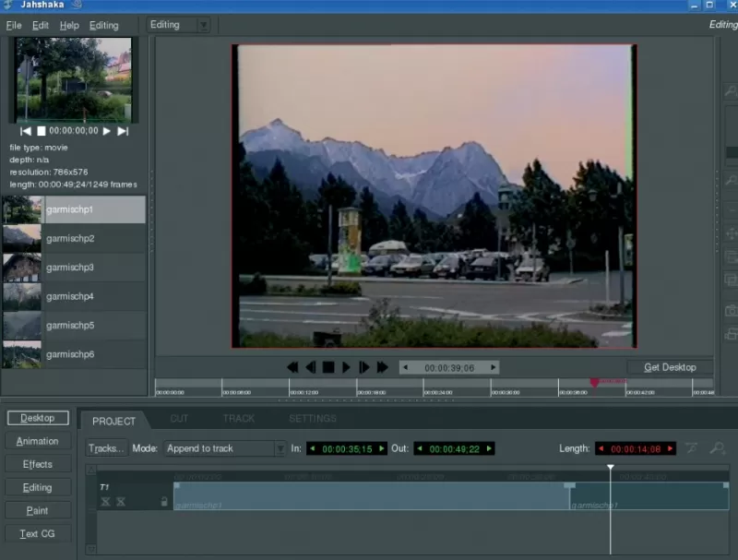
Task: Step one frame forward in main viewer
Action: point(364,367)
